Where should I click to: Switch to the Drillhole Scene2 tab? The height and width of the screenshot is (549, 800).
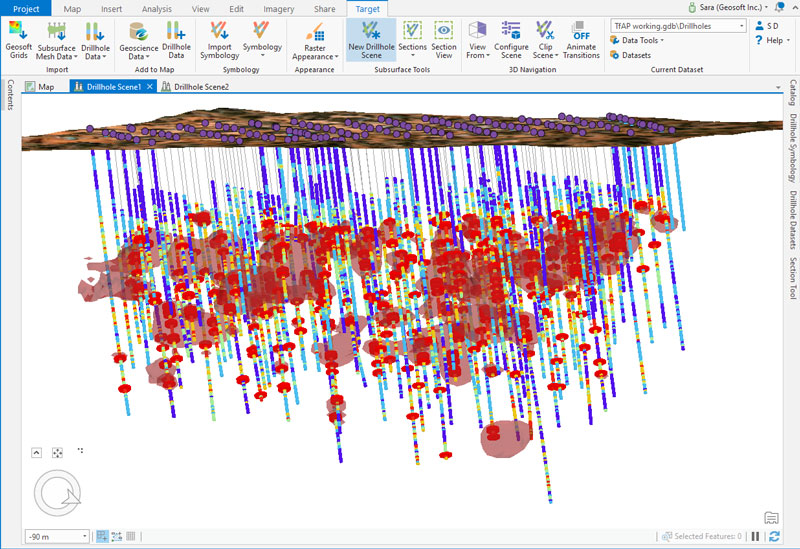click(x=200, y=87)
